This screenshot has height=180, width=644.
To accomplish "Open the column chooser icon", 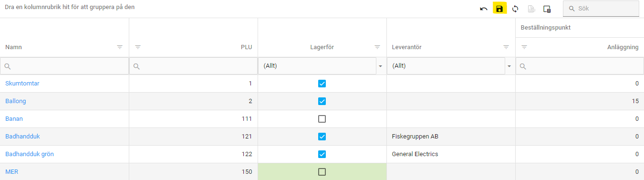I will click(547, 9).
